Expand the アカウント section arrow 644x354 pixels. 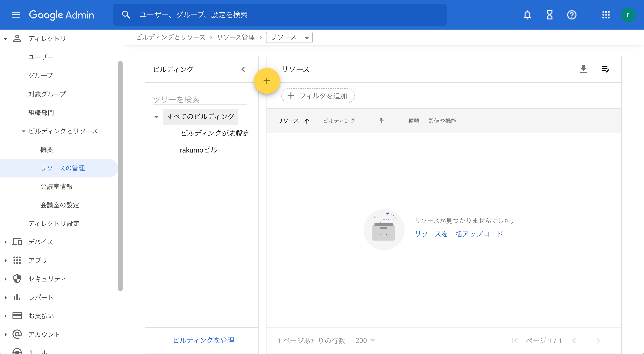point(6,334)
